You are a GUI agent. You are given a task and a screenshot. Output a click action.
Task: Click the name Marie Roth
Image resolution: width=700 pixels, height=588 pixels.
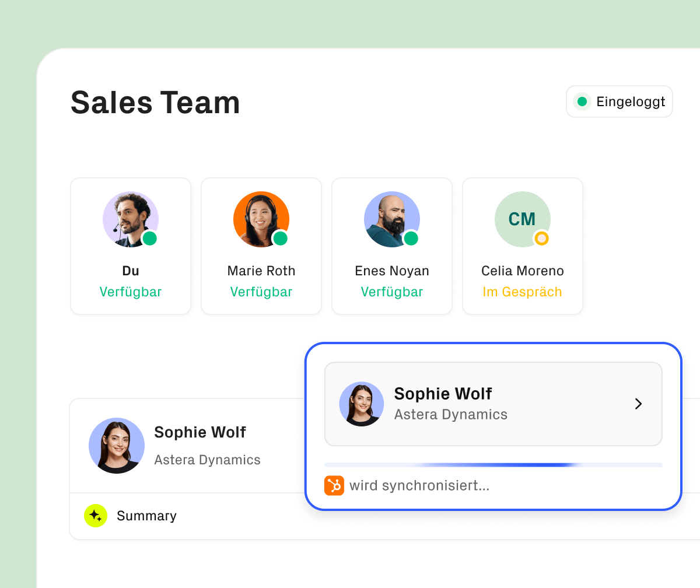tap(261, 271)
